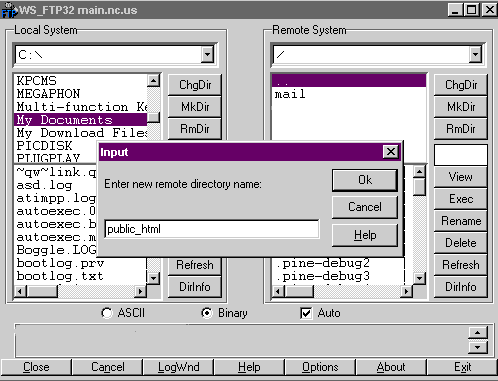The image size is (498, 381).
Task: Select the remote mail directory
Action: pyautogui.click(x=349, y=94)
